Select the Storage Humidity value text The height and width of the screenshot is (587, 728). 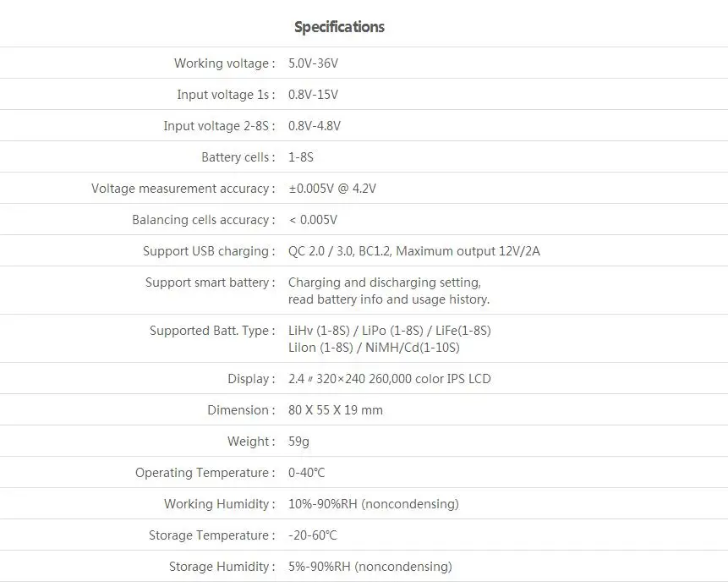point(370,567)
